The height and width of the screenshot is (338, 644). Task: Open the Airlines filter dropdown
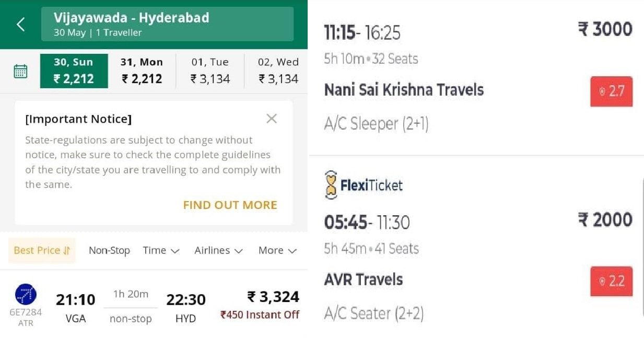[218, 250]
